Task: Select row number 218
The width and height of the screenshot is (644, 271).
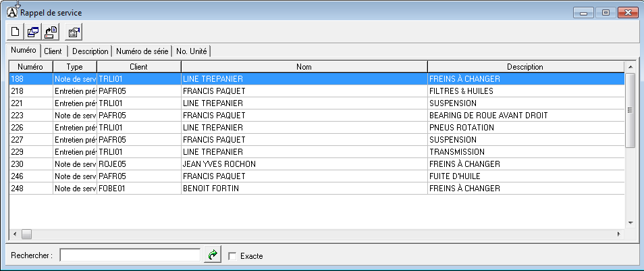Action: [x=317, y=91]
